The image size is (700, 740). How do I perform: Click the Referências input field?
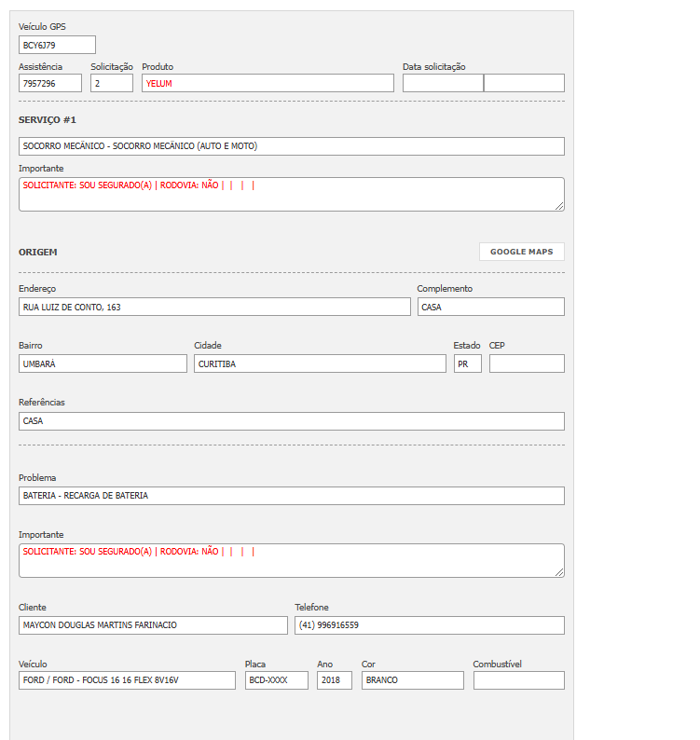(x=291, y=421)
